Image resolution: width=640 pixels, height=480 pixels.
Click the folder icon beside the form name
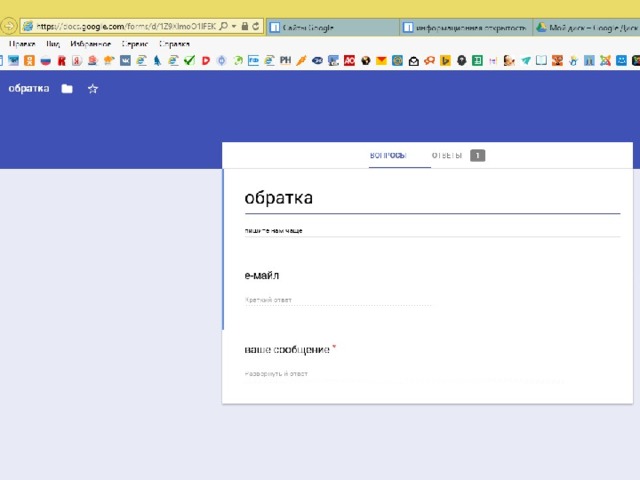click(x=67, y=89)
